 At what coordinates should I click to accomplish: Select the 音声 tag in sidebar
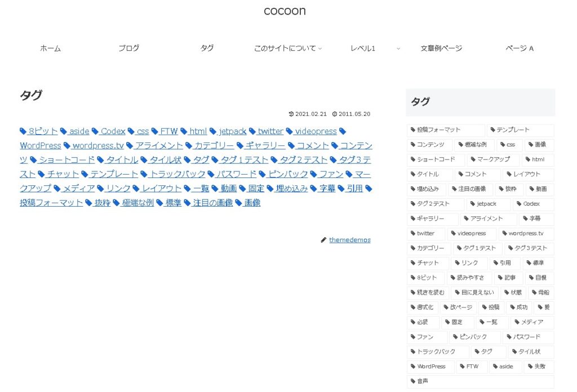coord(423,381)
